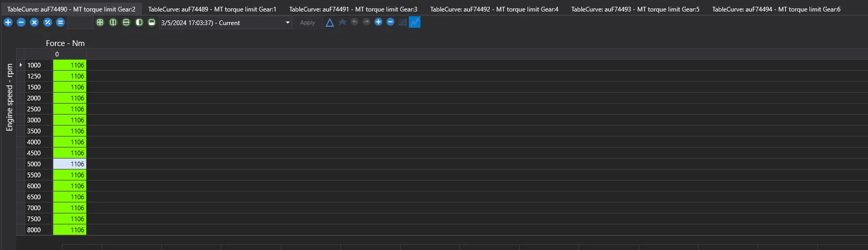Select the 1106 value cell at 2000 rpm

[69, 98]
